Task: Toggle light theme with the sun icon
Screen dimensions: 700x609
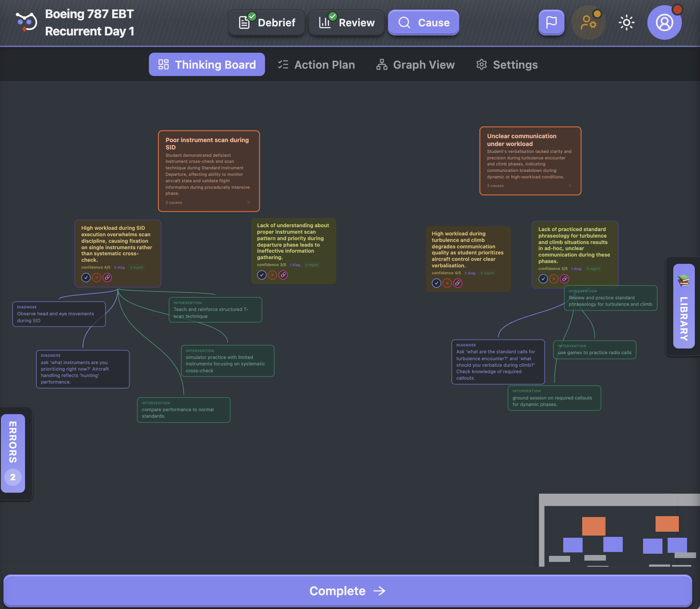Action: 626,22
